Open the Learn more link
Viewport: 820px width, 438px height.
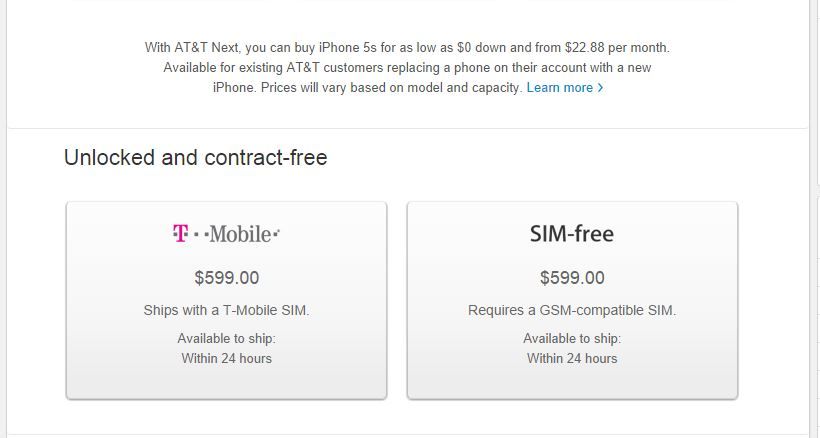click(x=565, y=88)
